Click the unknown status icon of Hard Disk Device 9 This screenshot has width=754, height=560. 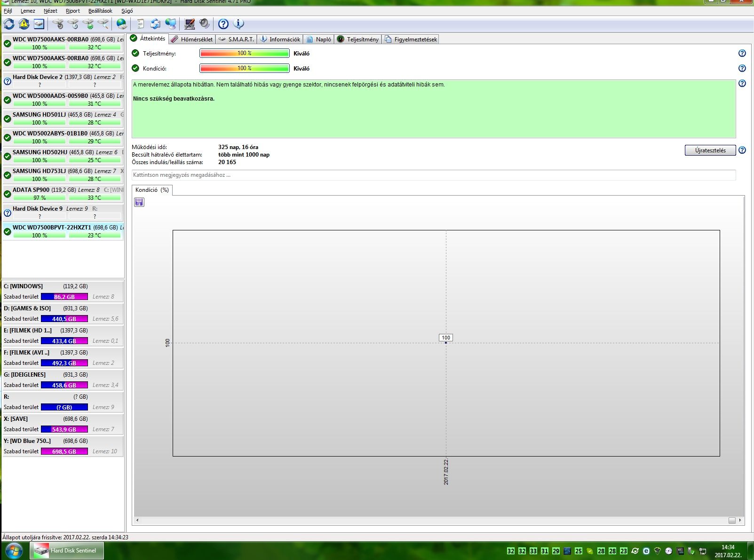[x=8, y=213]
